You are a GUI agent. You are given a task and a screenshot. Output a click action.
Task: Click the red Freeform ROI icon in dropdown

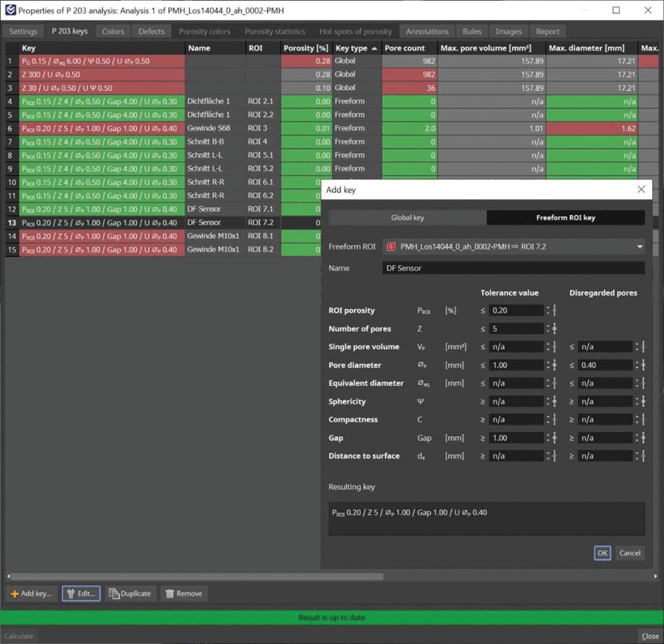(391, 247)
